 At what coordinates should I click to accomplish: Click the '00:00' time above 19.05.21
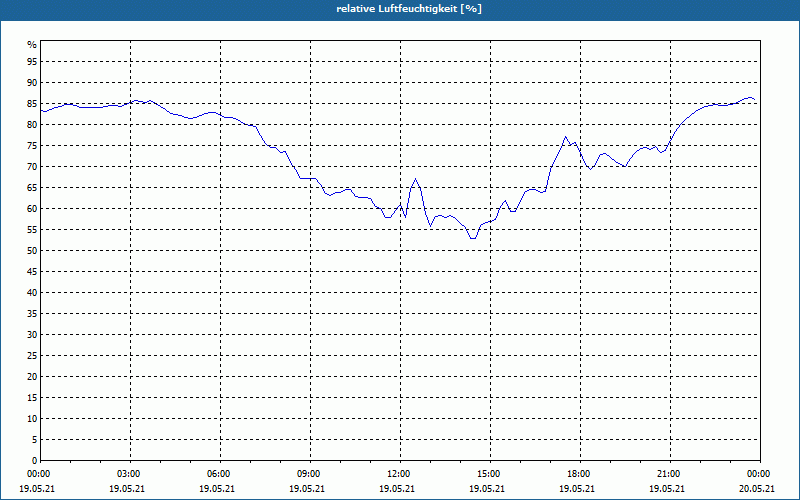tap(38, 474)
